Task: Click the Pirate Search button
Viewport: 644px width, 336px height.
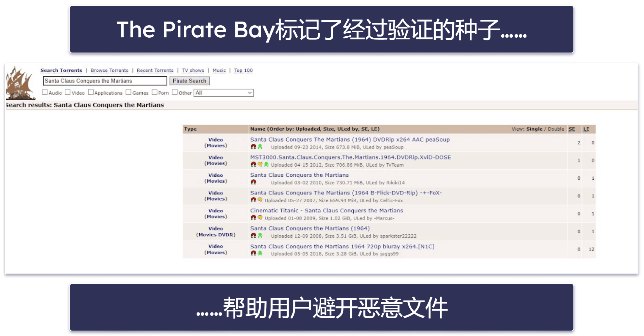Action: (189, 81)
